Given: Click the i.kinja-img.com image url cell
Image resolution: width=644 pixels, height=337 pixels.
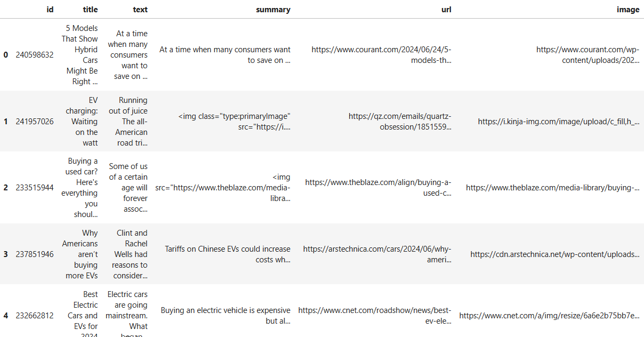Looking at the screenshot, I should pyautogui.click(x=558, y=122).
